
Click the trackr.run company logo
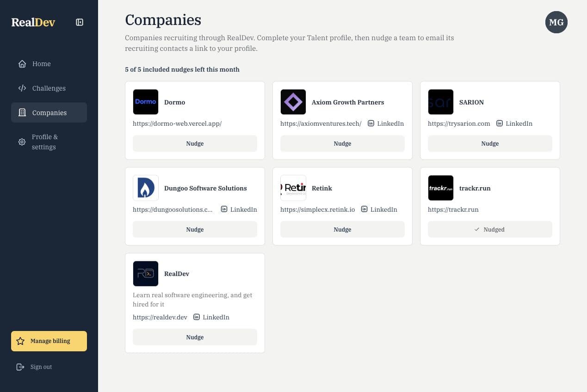[x=441, y=188]
